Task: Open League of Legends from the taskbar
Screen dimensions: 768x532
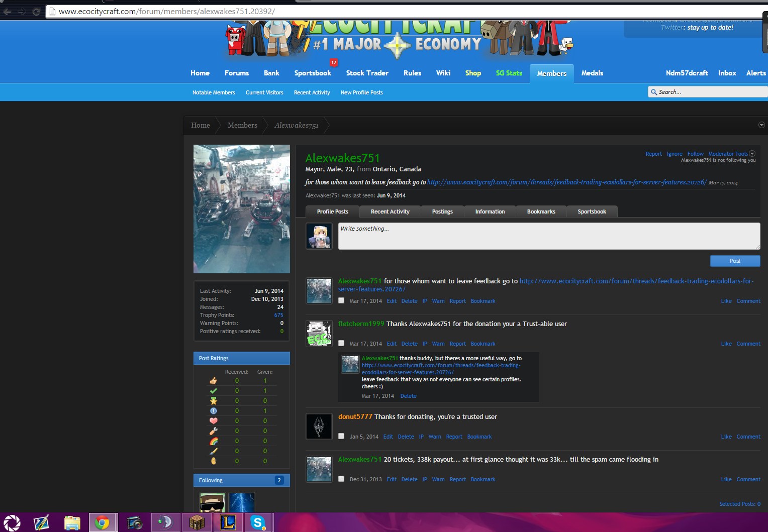Action: 228,523
